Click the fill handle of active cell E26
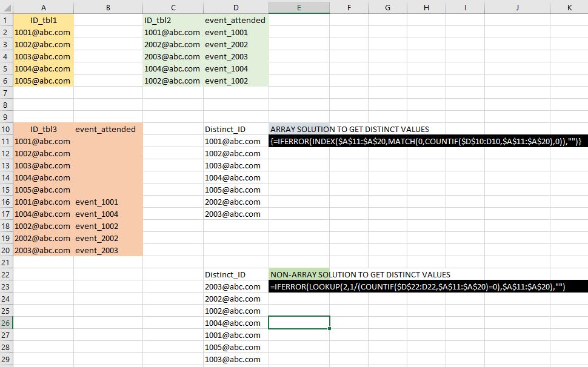588x367 pixels. point(329,328)
